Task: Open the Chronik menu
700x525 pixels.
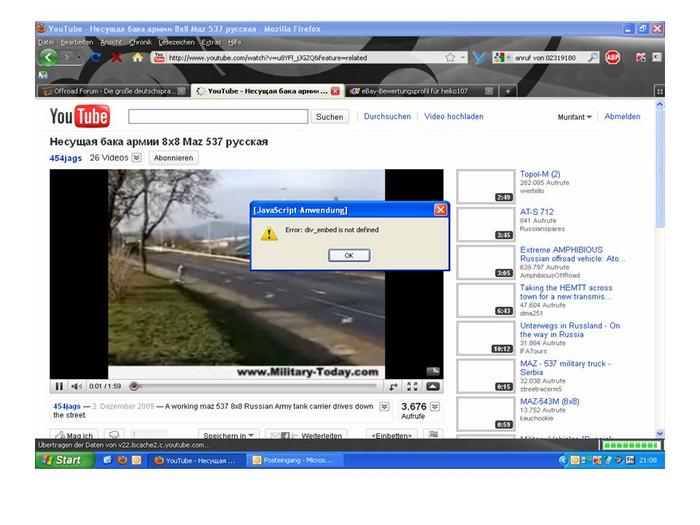Action: click(x=140, y=42)
